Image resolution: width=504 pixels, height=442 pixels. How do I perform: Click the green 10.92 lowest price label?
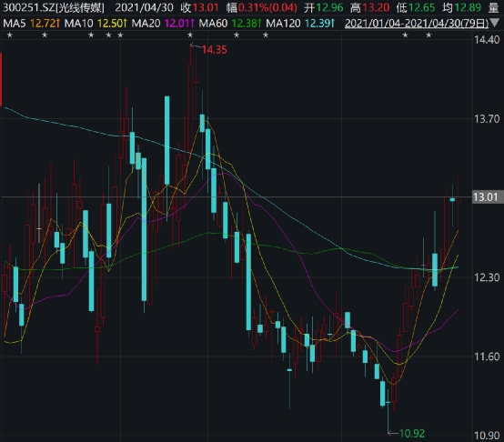pyautogui.click(x=412, y=433)
